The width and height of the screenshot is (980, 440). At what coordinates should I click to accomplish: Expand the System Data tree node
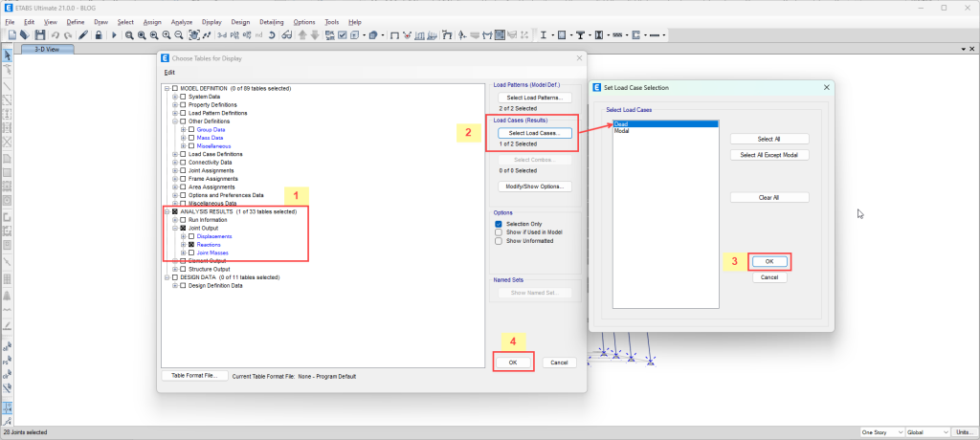click(175, 97)
